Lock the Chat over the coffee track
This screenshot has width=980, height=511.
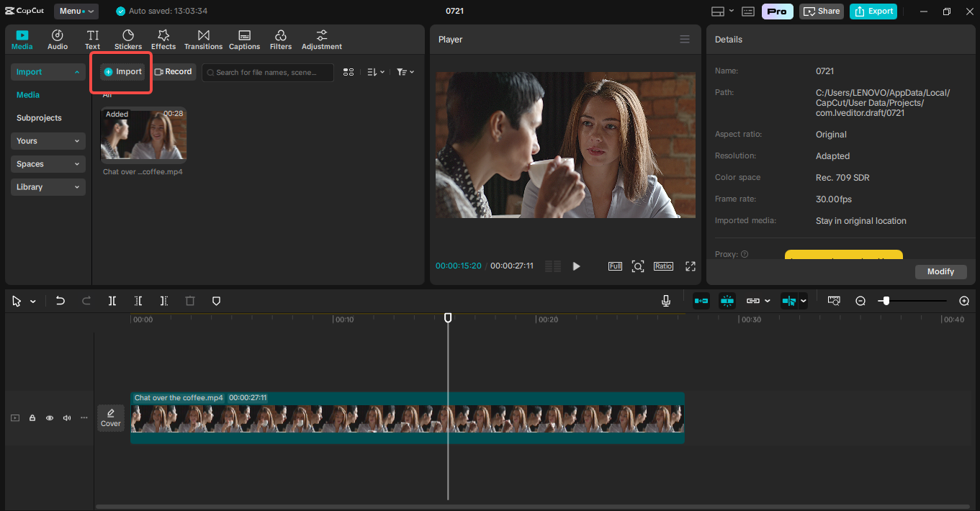click(x=32, y=417)
